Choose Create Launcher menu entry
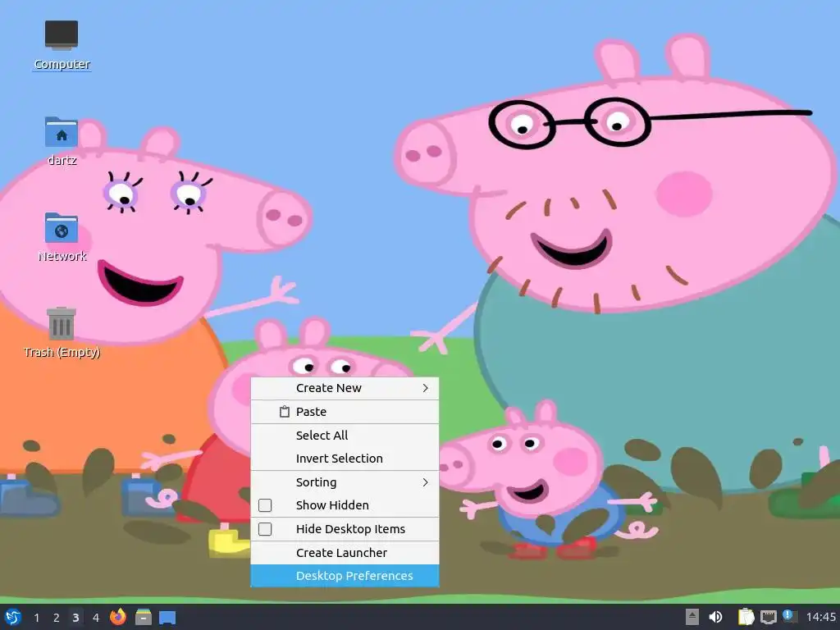Viewport: 840px width, 630px height. [x=345, y=552]
